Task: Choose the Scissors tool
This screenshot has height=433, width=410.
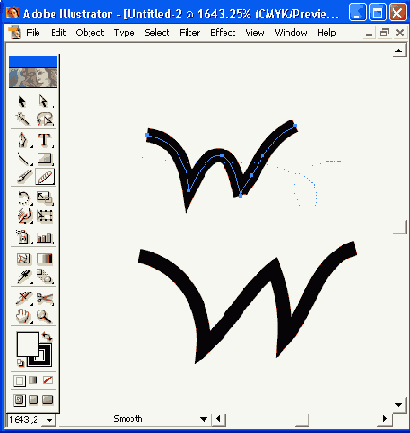Action: 45,299
